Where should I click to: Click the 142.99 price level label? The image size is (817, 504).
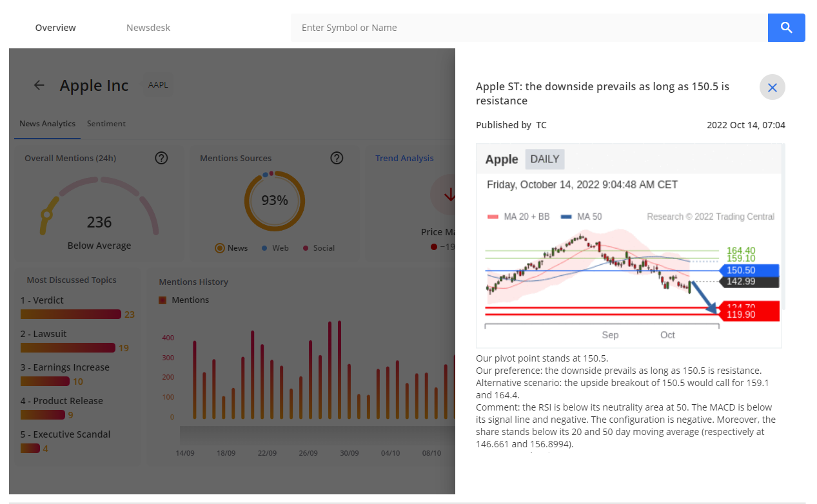[x=750, y=282]
